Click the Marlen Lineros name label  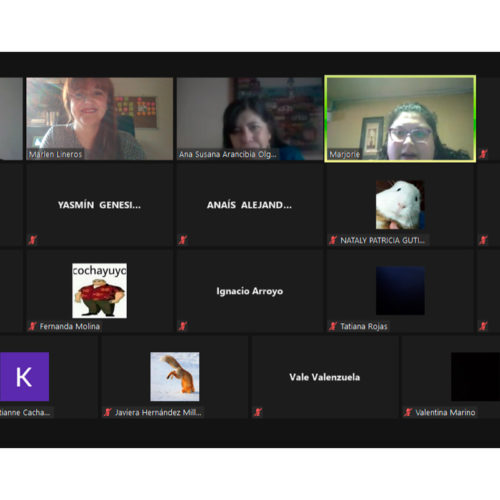pos(55,154)
